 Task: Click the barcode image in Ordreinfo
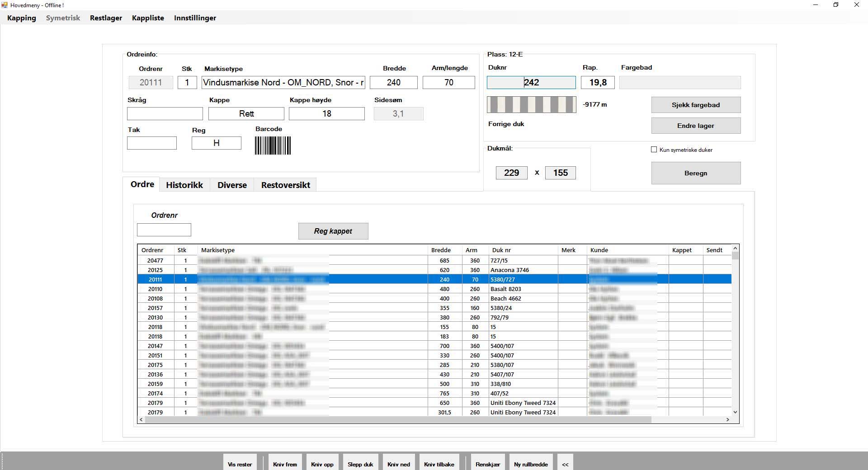tap(273, 146)
